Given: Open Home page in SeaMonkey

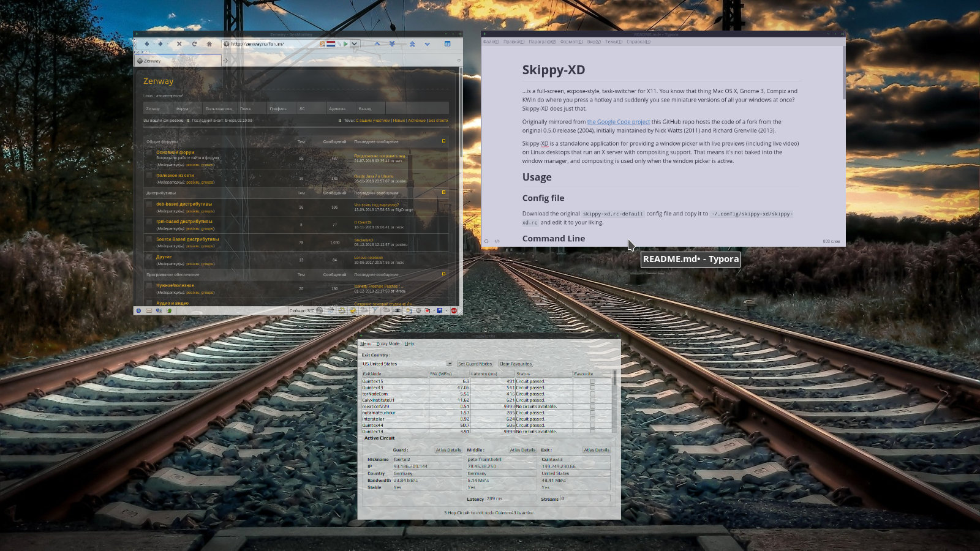Looking at the screenshot, I should coord(209,44).
